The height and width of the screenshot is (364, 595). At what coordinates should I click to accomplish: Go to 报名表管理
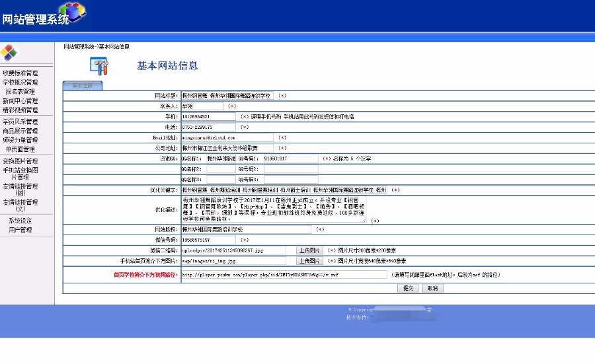tap(20, 91)
